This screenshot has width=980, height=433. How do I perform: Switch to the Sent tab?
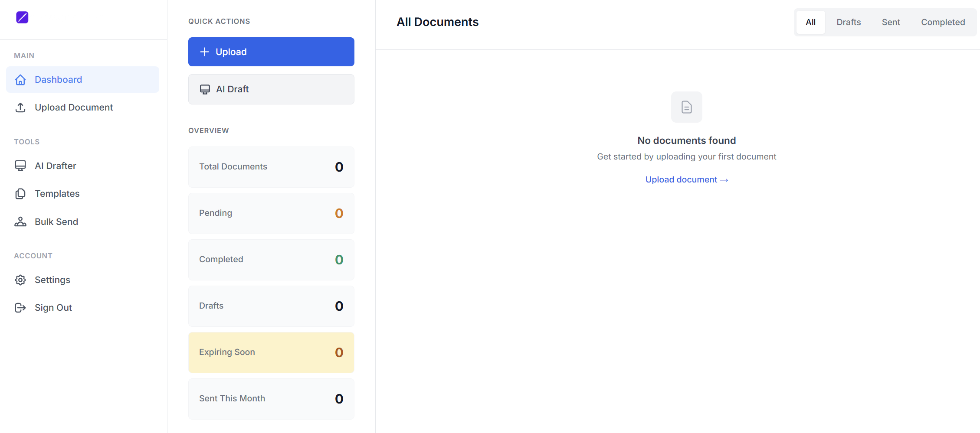(x=891, y=23)
